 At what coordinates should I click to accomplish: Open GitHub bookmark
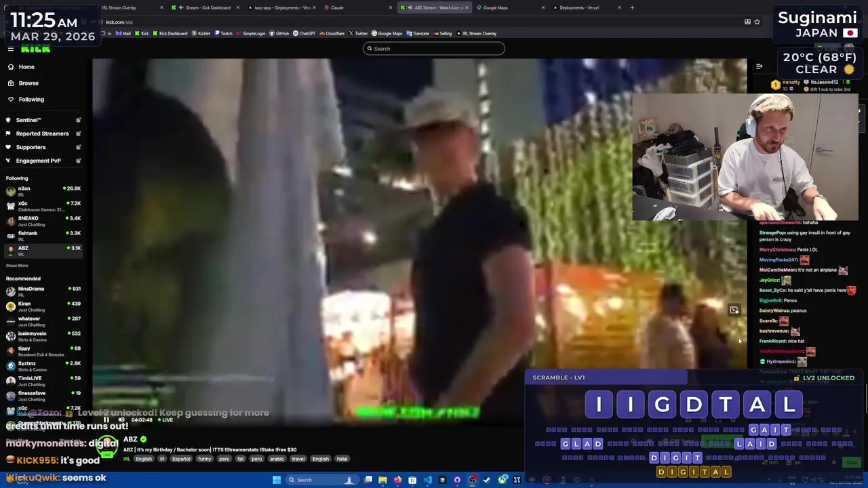(279, 33)
